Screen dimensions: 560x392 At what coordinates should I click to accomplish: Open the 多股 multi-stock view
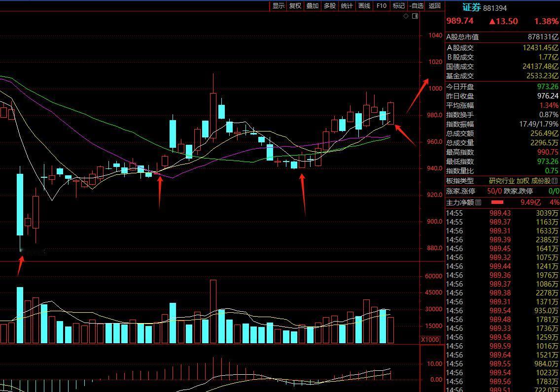(330, 6)
